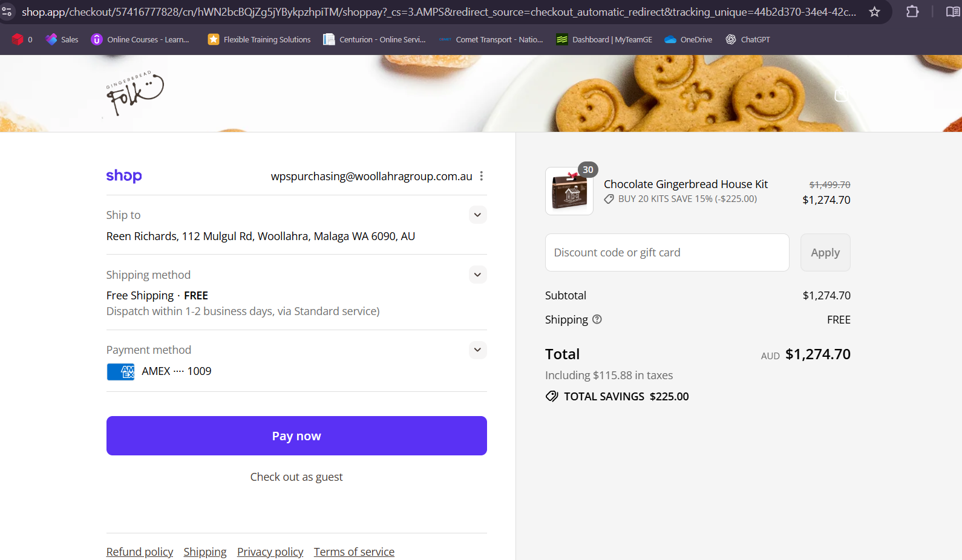Expand the Shipping method section
The image size is (962, 560).
click(x=477, y=275)
